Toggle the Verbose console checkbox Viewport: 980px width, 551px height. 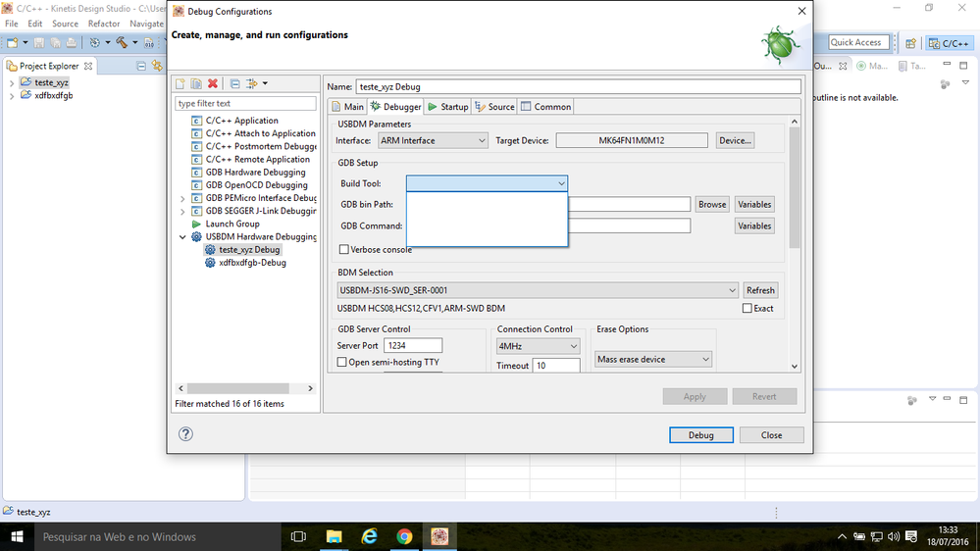[343, 249]
